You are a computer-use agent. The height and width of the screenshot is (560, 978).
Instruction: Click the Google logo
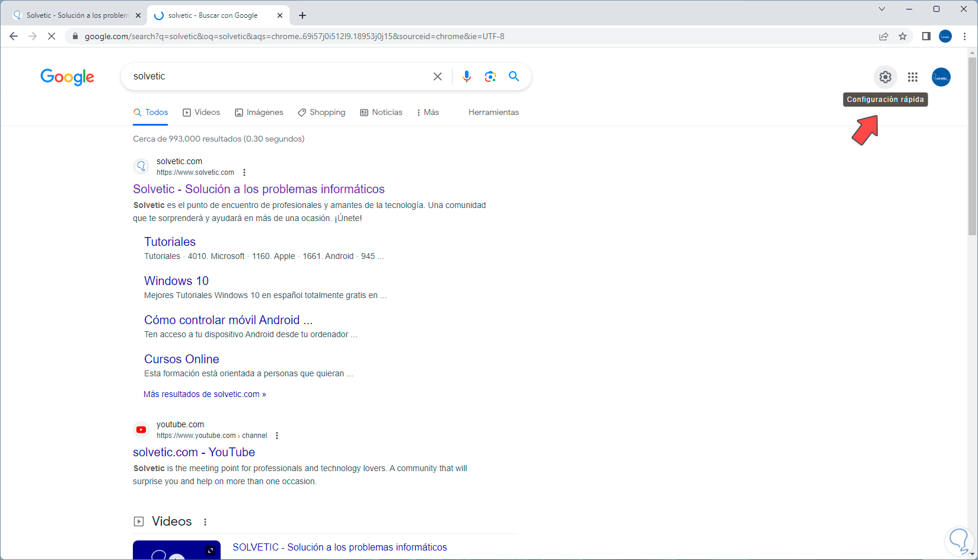(68, 77)
